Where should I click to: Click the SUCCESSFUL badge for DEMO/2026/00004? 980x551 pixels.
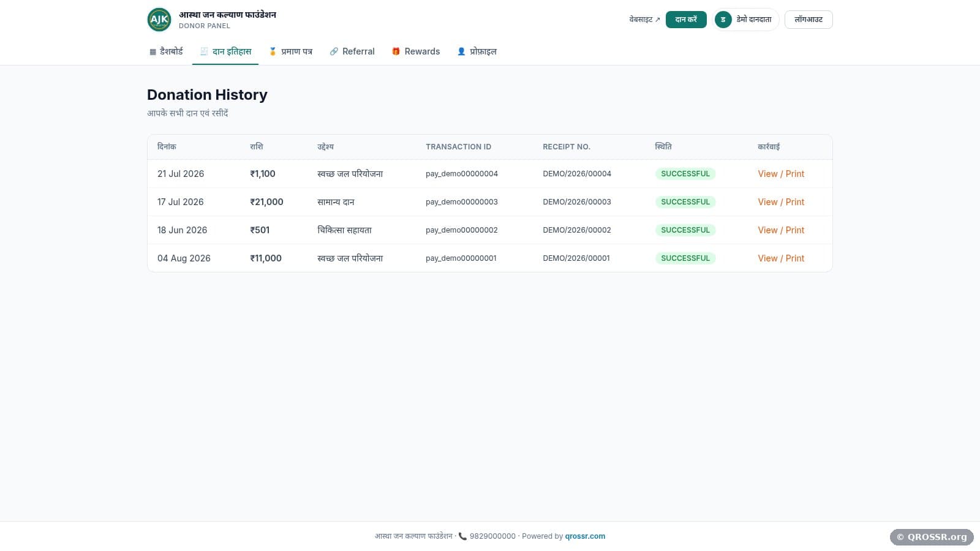(685, 174)
